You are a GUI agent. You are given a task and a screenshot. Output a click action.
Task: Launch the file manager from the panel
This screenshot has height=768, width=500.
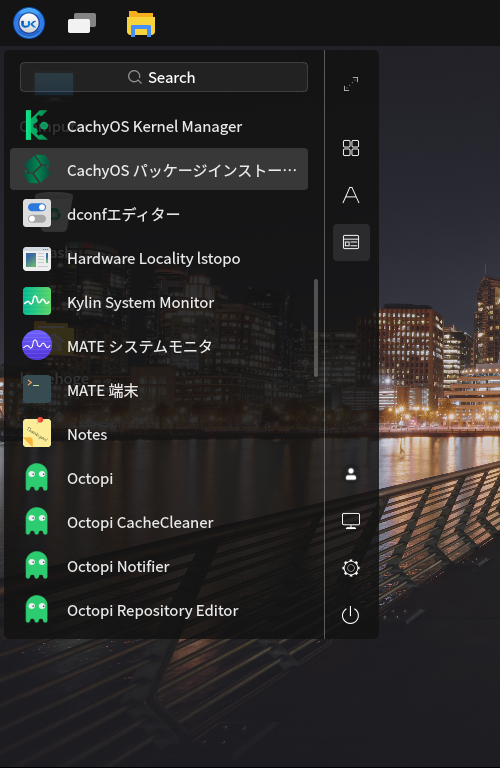pyautogui.click(x=141, y=24)
